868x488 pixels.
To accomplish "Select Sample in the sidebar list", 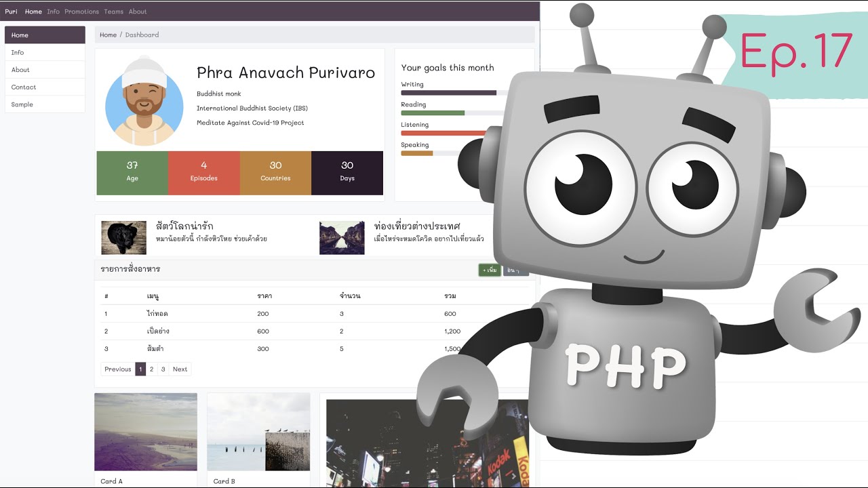I will click(x=45, y=104).
